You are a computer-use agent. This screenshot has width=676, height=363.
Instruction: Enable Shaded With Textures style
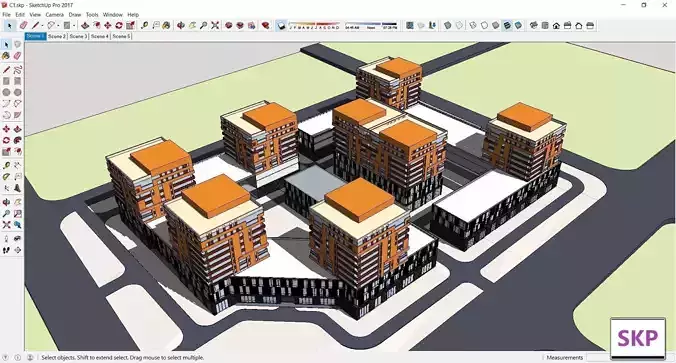(507, 26)
